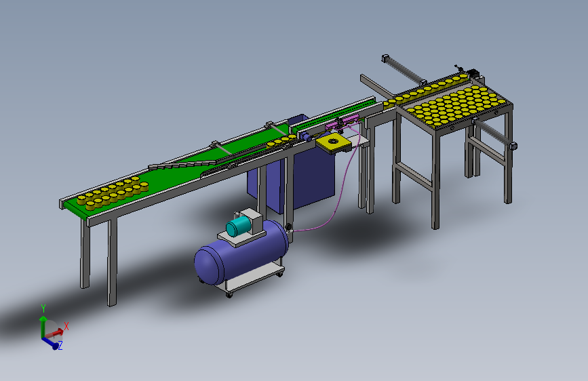Select the front leg of the right table
The width and height of the screenshot is (588, 381).
coord(435,179)
